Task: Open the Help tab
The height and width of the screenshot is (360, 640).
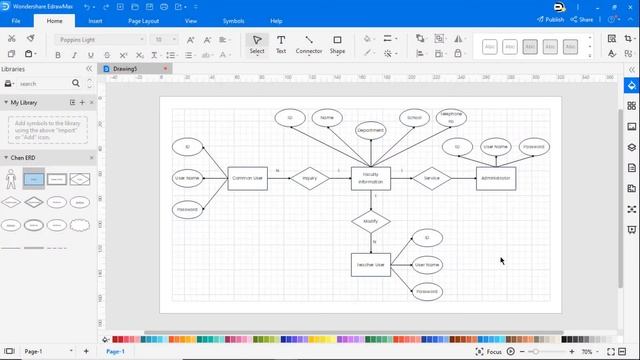Action: (276, 21)
